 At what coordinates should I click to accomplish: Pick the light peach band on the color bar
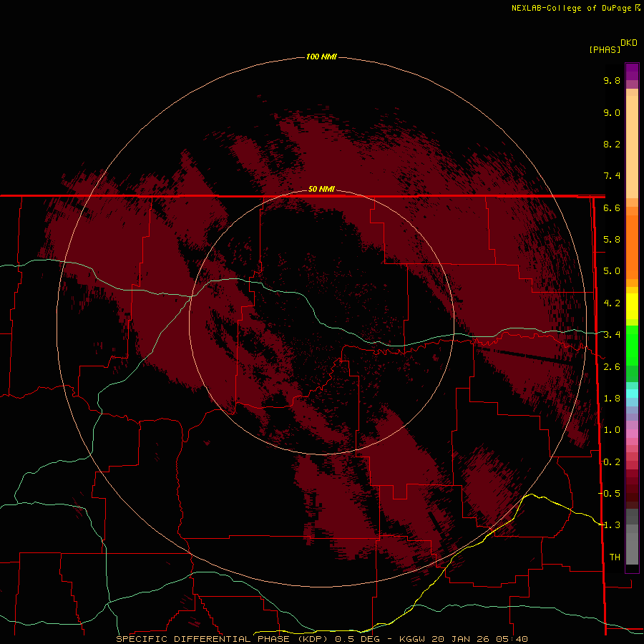click(x=632, y=148)
